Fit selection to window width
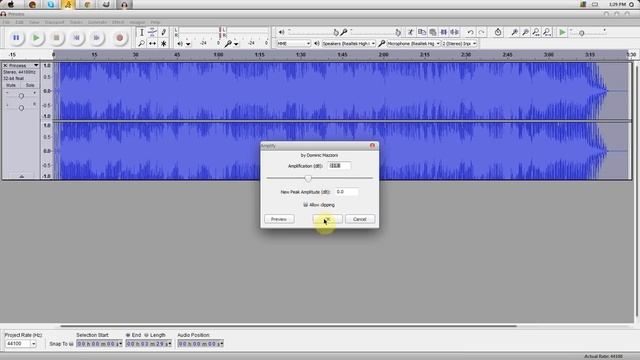Viewport: 640px width, 360px height. coord(536,32)
